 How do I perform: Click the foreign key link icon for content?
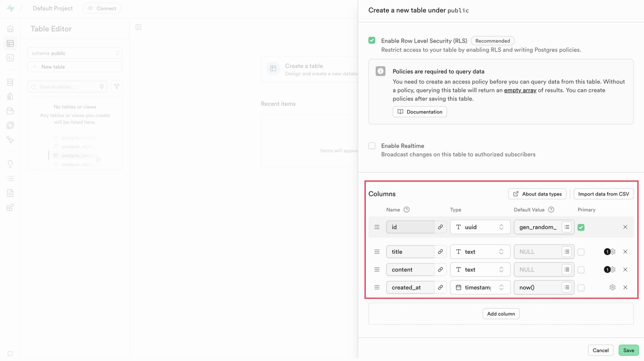tap(440, 270)
